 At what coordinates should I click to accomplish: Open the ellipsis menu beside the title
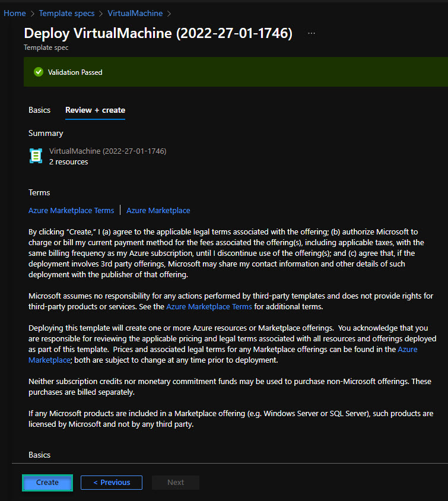pyautogui.click(x=312, y=33)
